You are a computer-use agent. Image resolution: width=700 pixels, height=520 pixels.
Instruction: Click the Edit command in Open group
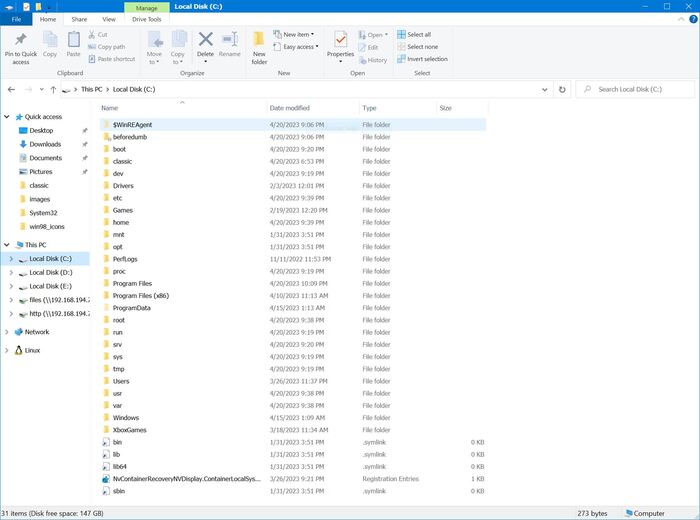pos(368,47)
